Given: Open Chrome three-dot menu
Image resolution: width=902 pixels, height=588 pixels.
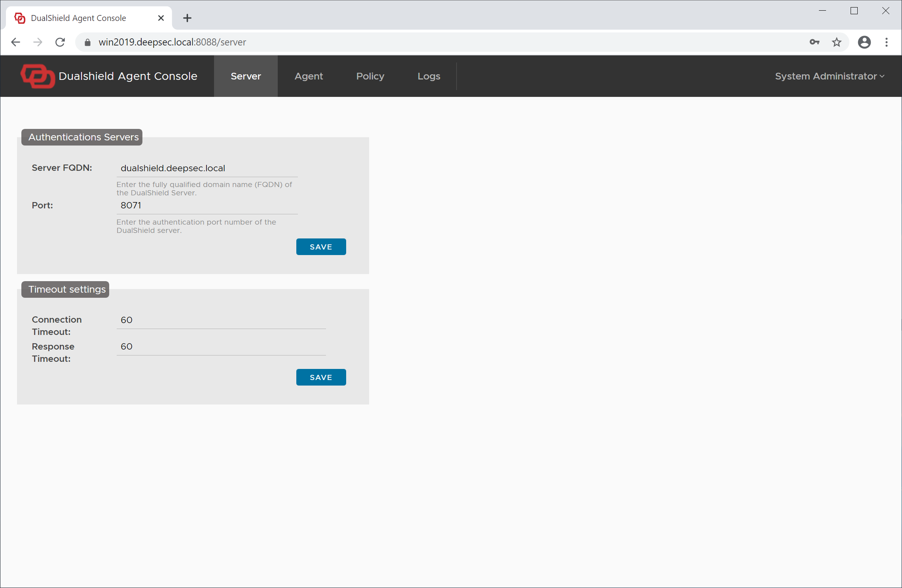Looking at the screenshot, I should coord(886,42).
